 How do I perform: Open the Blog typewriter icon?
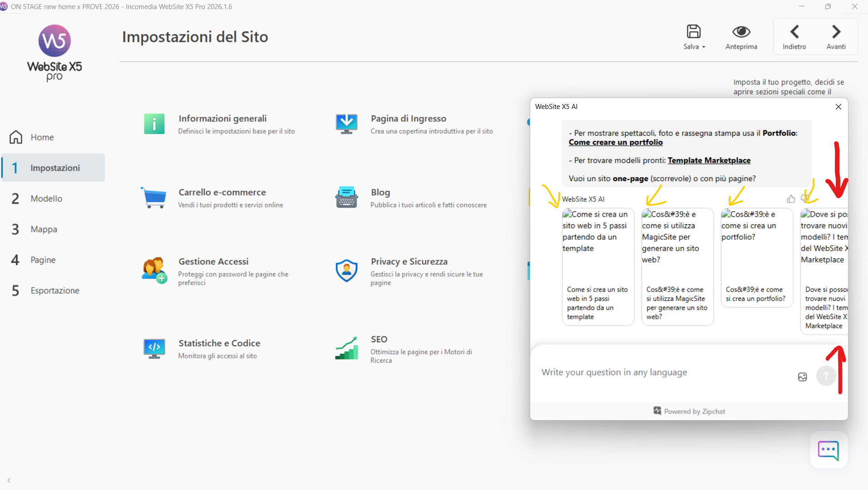coord(346,198)
